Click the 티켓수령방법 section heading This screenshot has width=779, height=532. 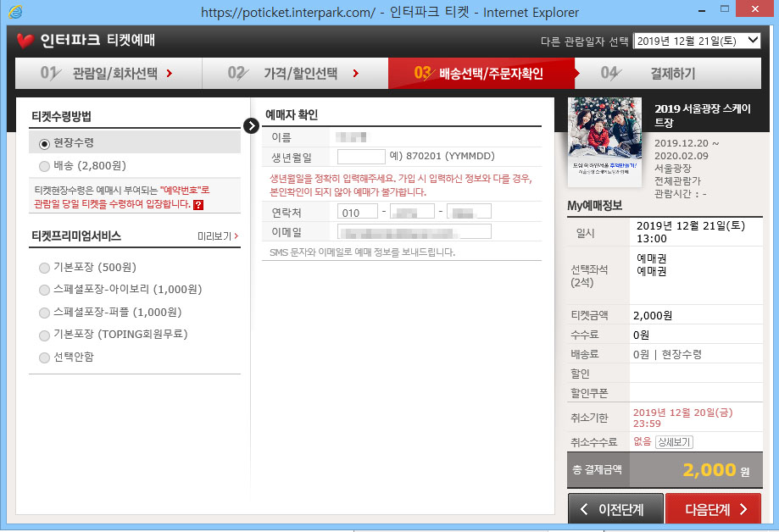tap(61, 117)
